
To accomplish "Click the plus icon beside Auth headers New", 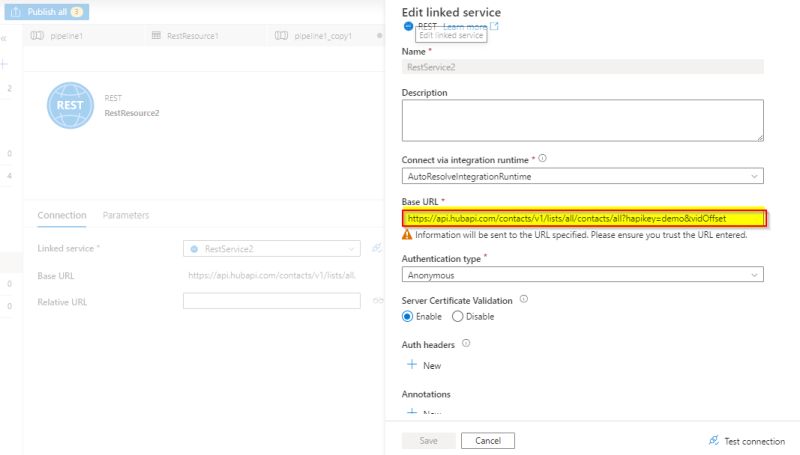I will click(412, 364).
